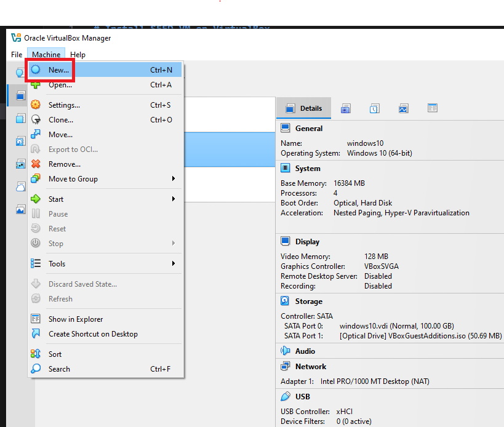The image size is (504, 427).
Task: Open the Logs pane icon
Action: (374, 108)
